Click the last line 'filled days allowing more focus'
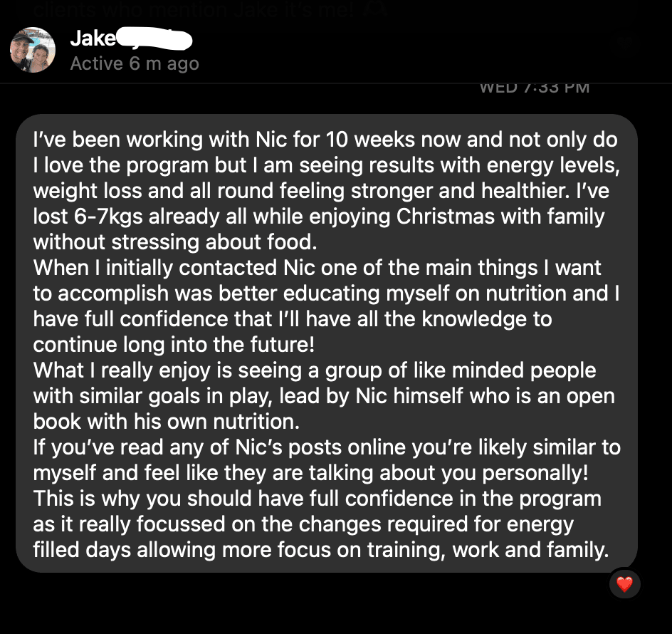The image size is (672, 634). (x=321, y=550)
